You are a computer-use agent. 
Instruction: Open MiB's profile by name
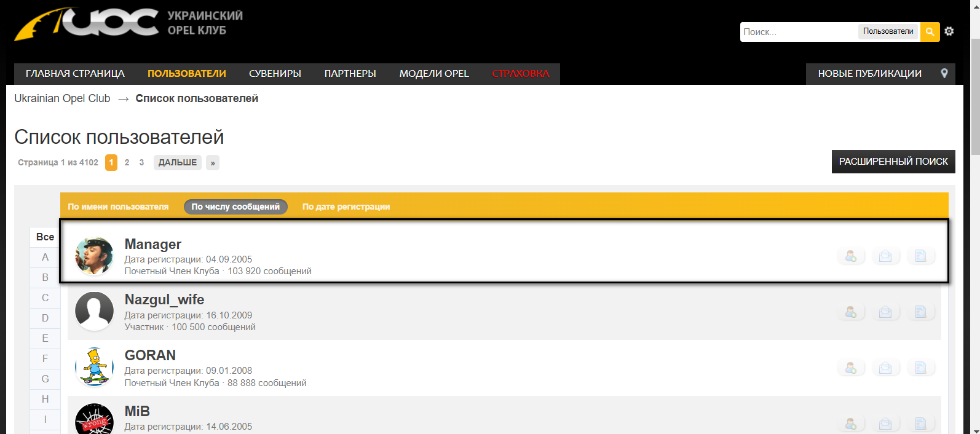[137, 411]
